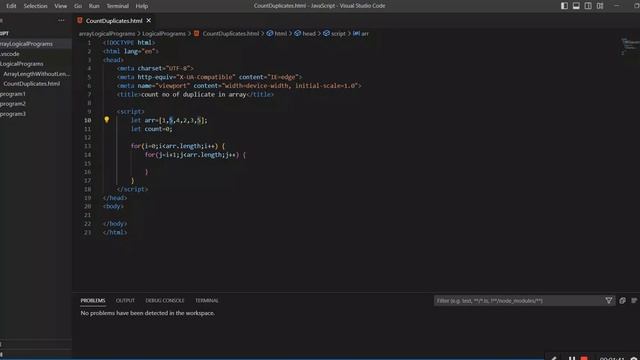Open the View menu
The height and width of the screenshot is (360, 640).
click(60, 6)
